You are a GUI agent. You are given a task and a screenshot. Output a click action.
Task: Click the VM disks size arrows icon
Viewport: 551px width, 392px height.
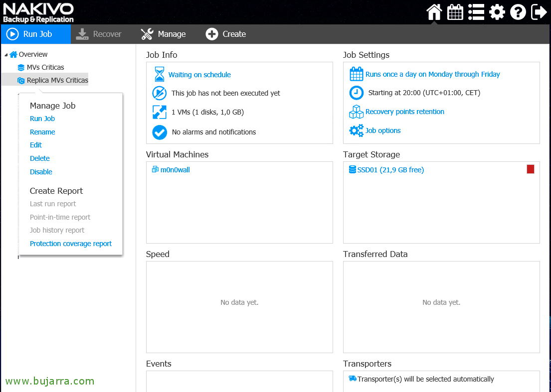pyautogui.click(x=160, y=112)
